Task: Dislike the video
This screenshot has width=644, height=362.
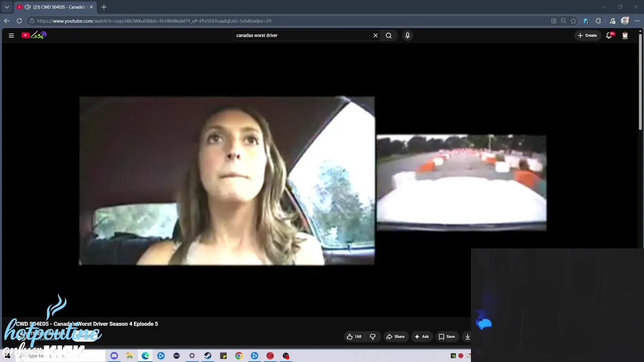Action: click(373, 337)
